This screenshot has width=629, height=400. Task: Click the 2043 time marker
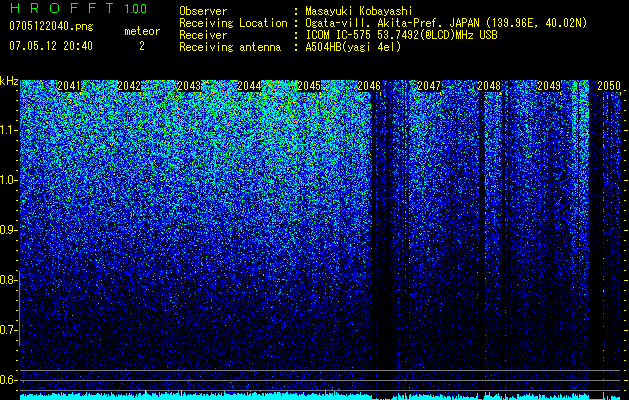pos(189,86)
